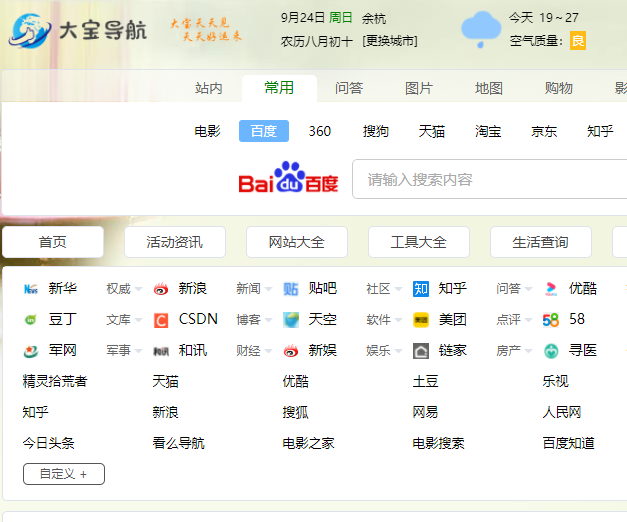Select the 京东 search option
This screenshot has width=627, height=522.
pos(544,131)
